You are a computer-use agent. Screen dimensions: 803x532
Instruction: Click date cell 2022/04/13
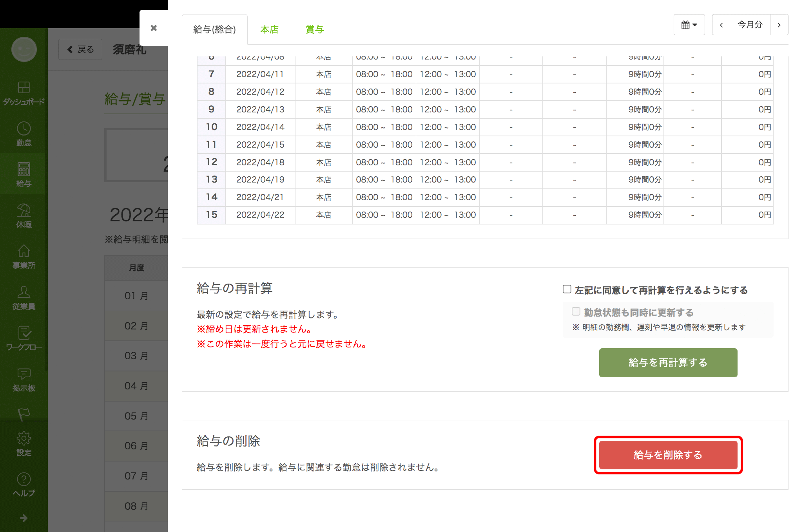click(x=260, y=109)
